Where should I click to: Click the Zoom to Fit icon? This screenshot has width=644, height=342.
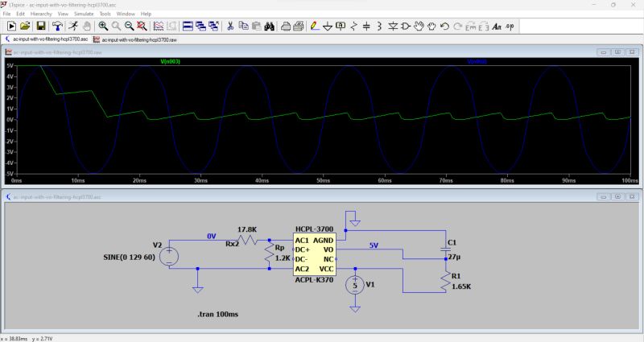(x=142, y=27)
